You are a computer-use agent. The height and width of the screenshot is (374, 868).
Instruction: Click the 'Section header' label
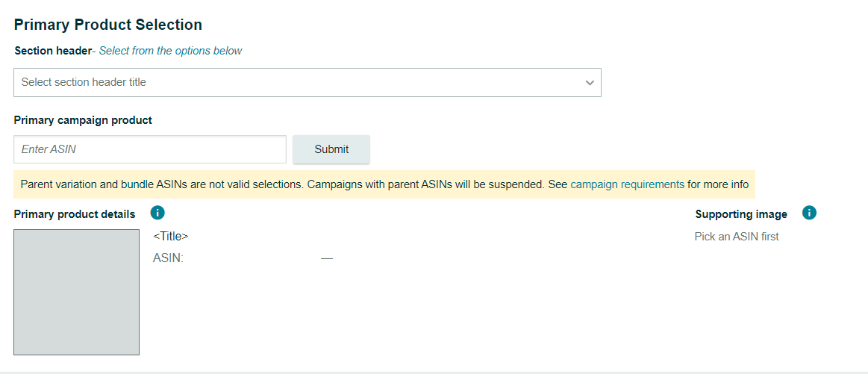coord(51,51)
